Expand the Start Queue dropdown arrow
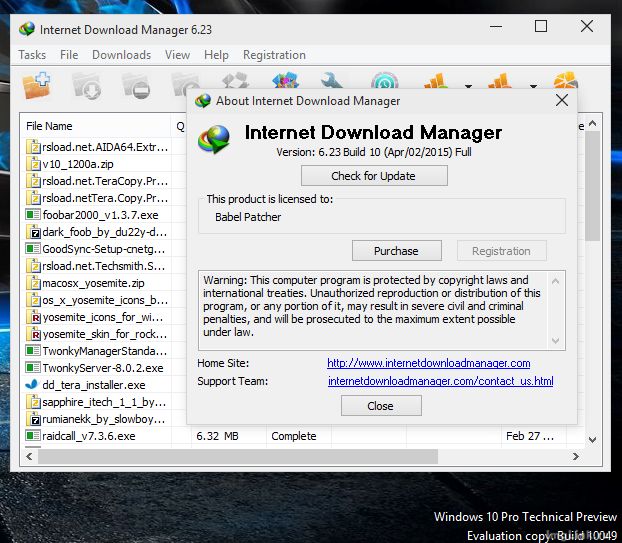Screen dimensions: 622x543 pyautogui.click(x=468, y=86)
